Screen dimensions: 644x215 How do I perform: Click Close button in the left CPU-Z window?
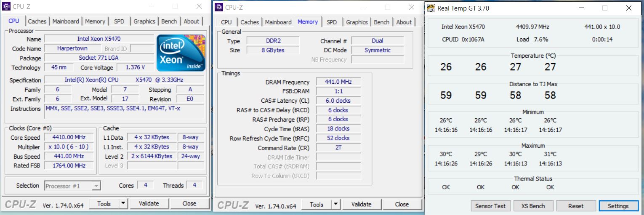point(189,204)
